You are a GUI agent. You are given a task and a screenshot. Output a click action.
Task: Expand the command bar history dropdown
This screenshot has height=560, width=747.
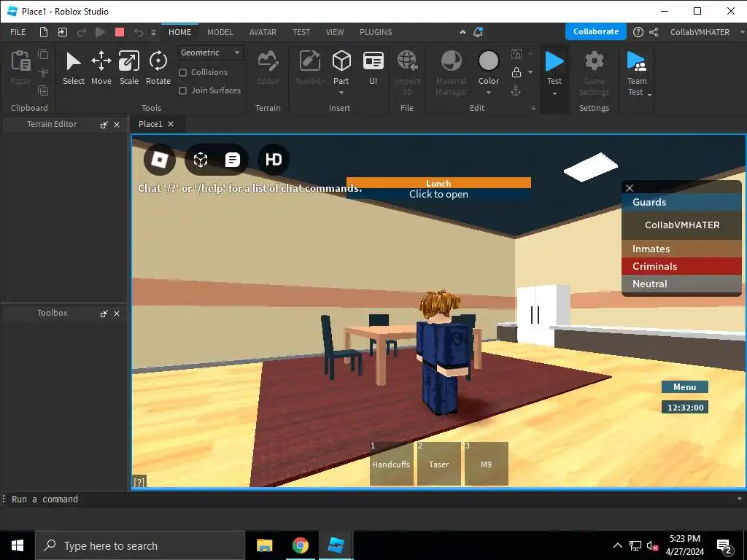[x=740, y=499]
